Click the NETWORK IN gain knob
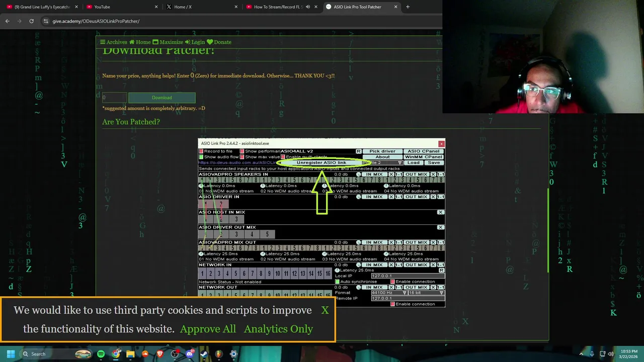Viewport: 644px width, 362px height. 359,265
